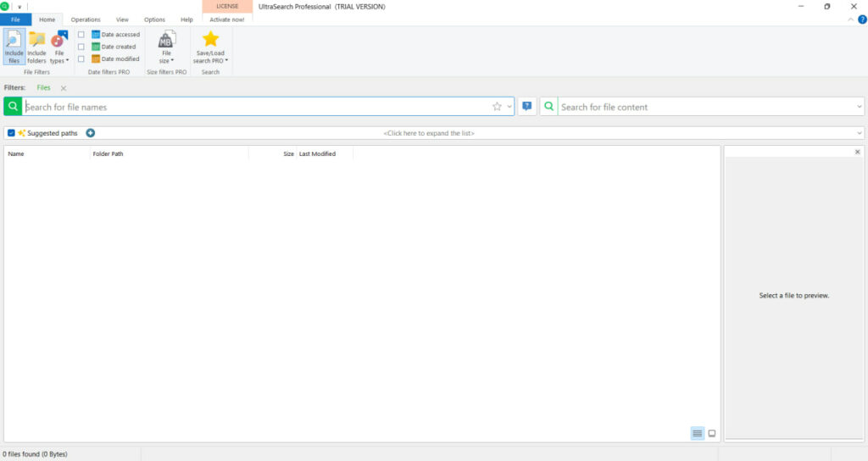Open the View ribbon tab
Image resolution: width=868 pixels, height=461 pixels.
click(122, 19)
